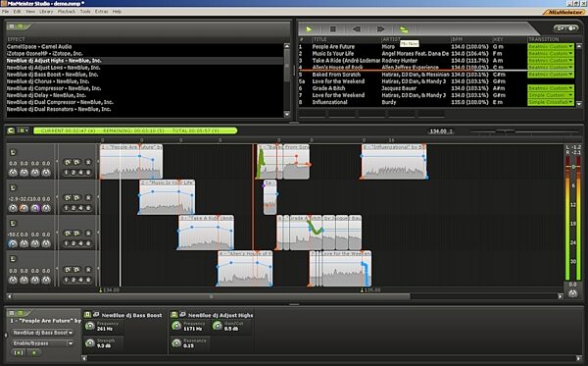This screenshot has height=366, width=588.
Task: Click the track 2 icon above its knobs
Action: click(x=13, y=188)
